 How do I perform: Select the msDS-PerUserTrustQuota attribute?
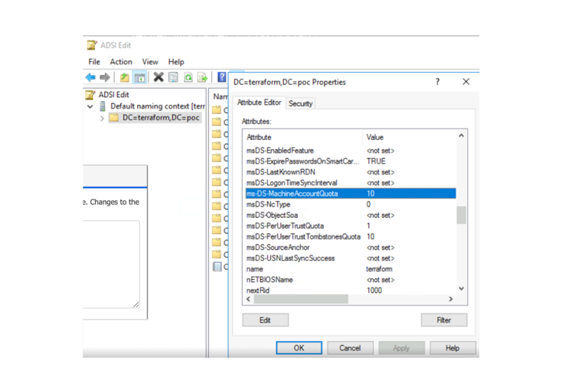pyautogui.click(x=351, y=226)
